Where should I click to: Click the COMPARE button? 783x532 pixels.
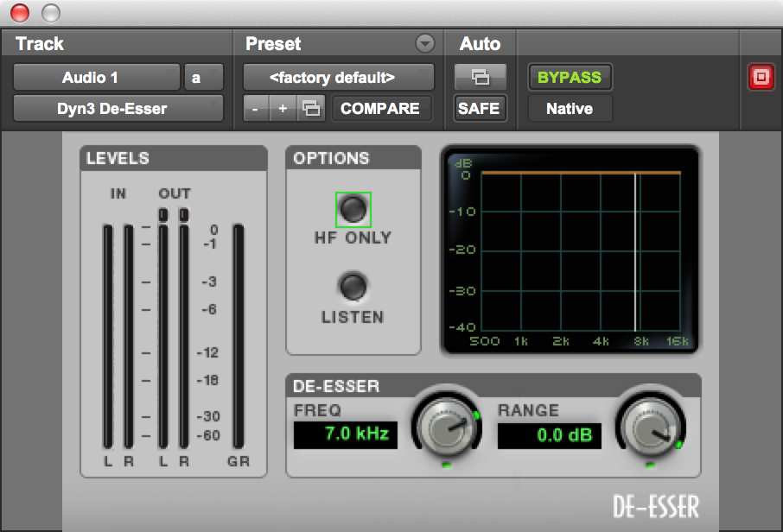380,108
